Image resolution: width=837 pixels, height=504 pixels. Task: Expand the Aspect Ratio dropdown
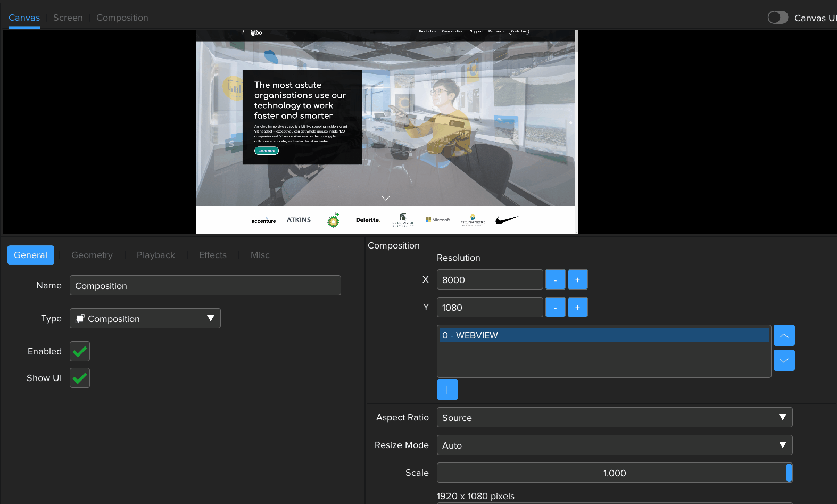(x=614, y=417)
